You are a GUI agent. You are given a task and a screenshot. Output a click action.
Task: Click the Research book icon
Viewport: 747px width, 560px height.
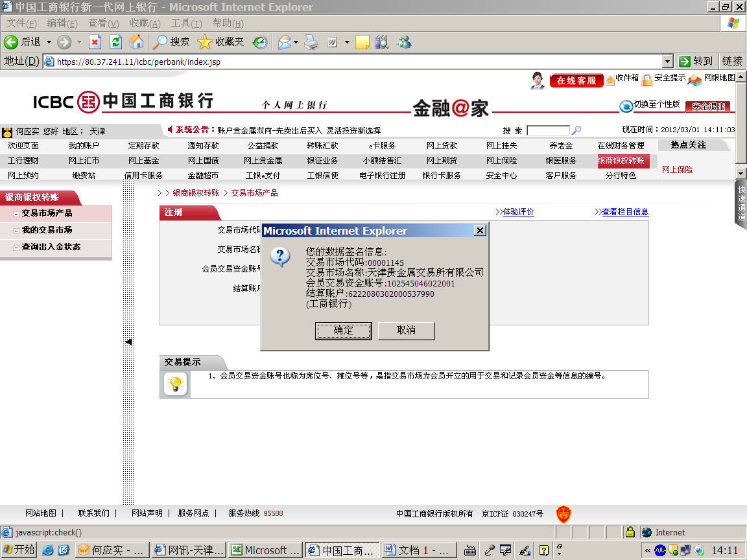(x=381, y=42)
